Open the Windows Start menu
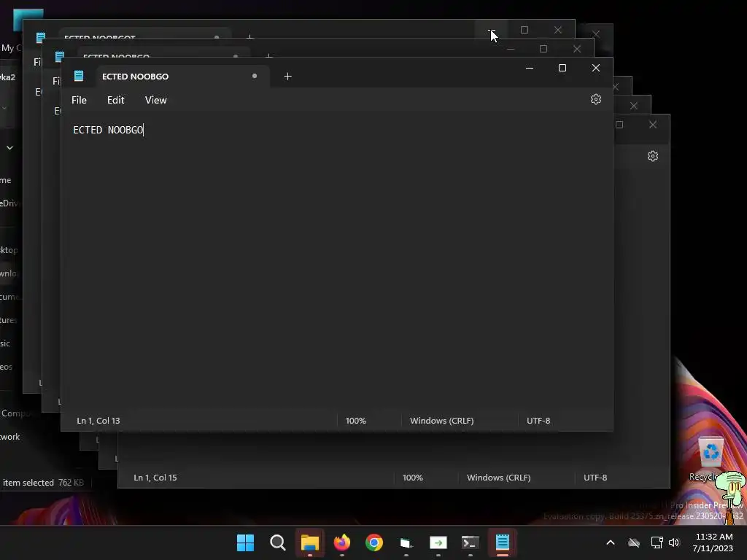The width and height of the screenshot is (747, 560). coord(245,542)
